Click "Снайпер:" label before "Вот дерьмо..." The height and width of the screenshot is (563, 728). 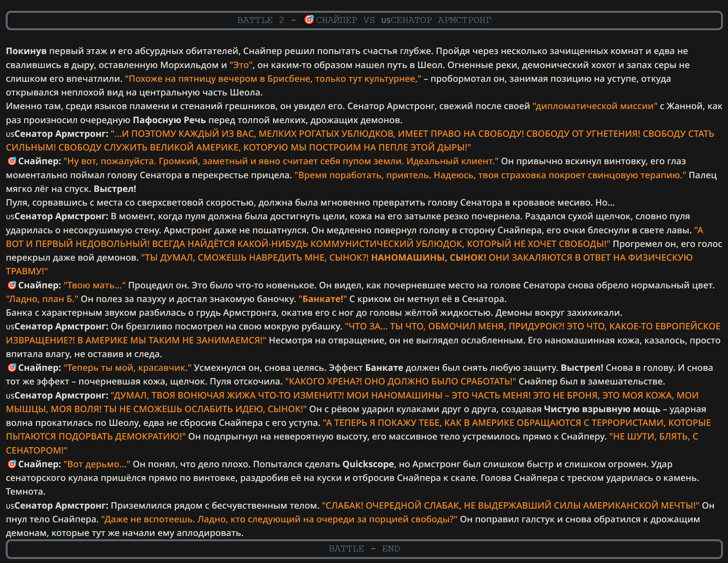click(x=40, y=464)
